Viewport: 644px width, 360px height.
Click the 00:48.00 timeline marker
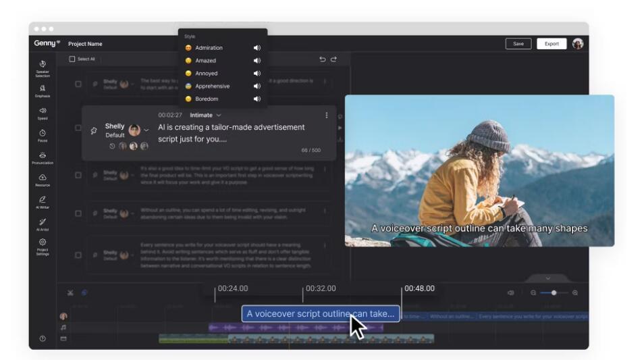point(419,288)
